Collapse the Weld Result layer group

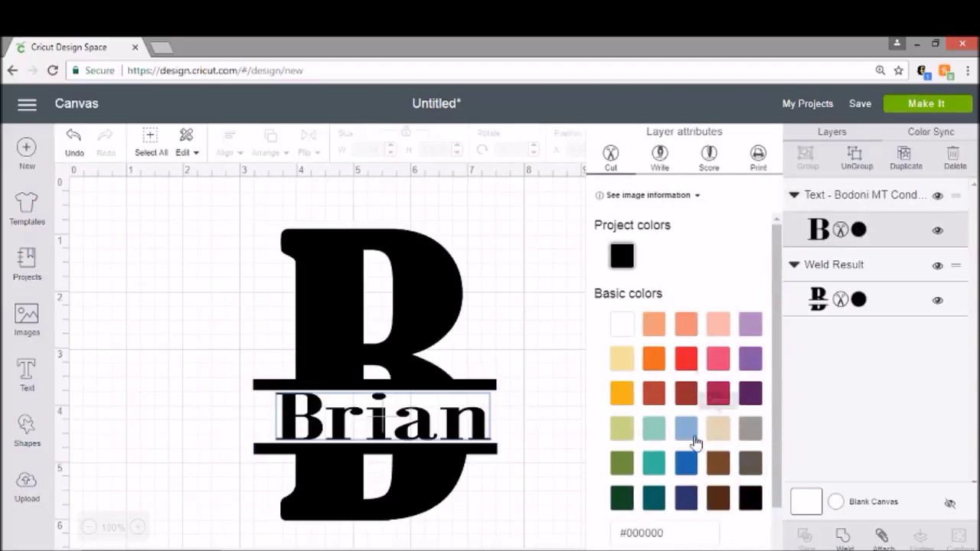794,265
